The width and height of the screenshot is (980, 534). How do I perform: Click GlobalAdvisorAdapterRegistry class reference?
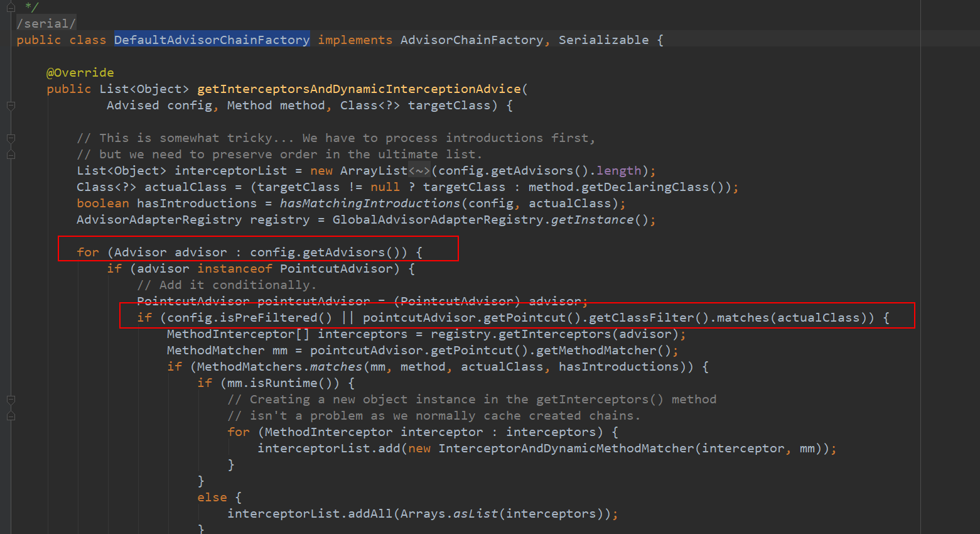click(x=438, y=219)
